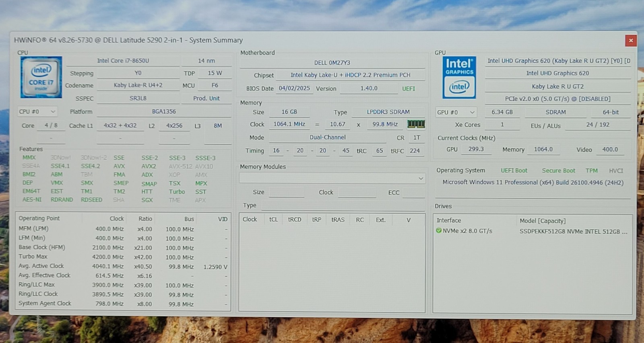644x343 pixels.
Task: Click the L2 cache value 4x256
Action: click(x=174, y=125)
